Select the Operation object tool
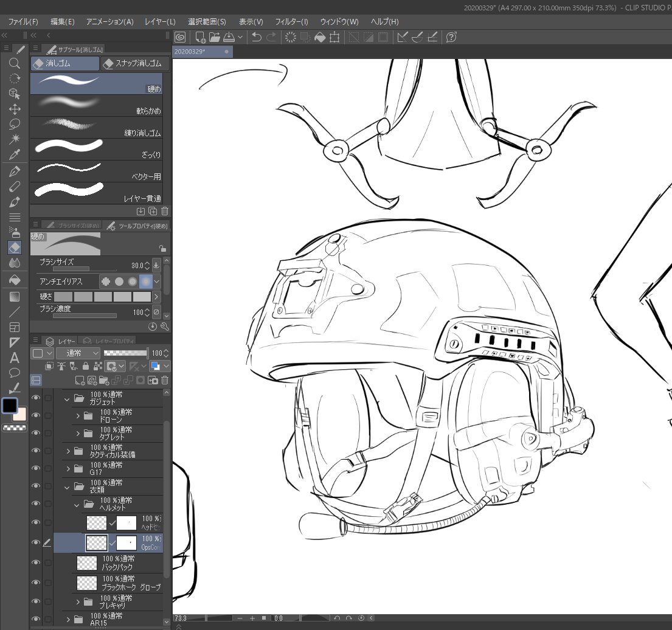This screenshot has width=672, height=630. 14,94
